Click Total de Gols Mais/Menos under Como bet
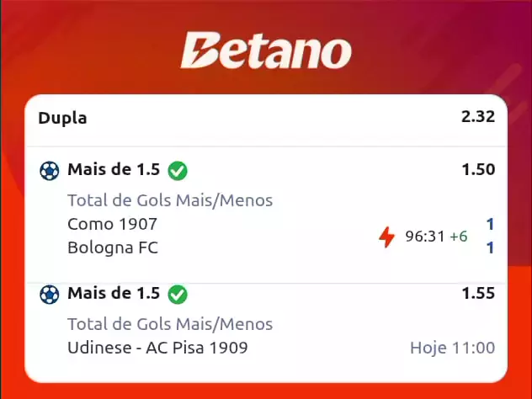This screenshot has width=532, height=399. [x=170, y=200]
